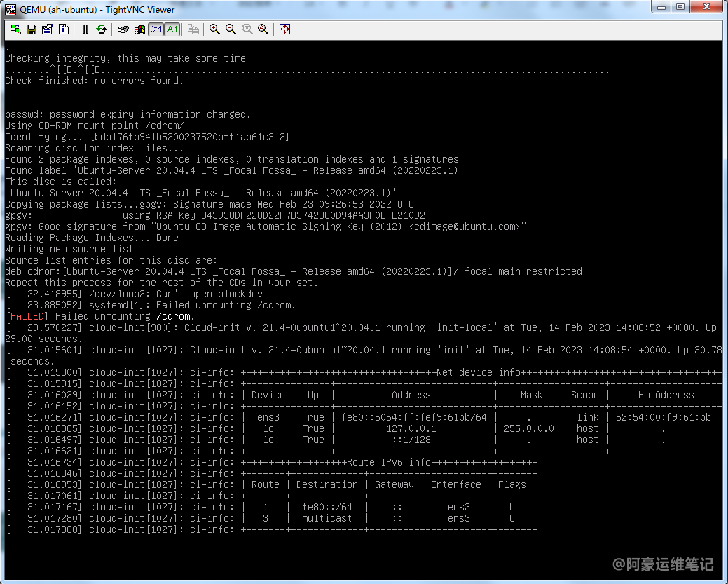Open the Connection options icon
The height and width of the screenshot is (584, 728).
(48, 29)
